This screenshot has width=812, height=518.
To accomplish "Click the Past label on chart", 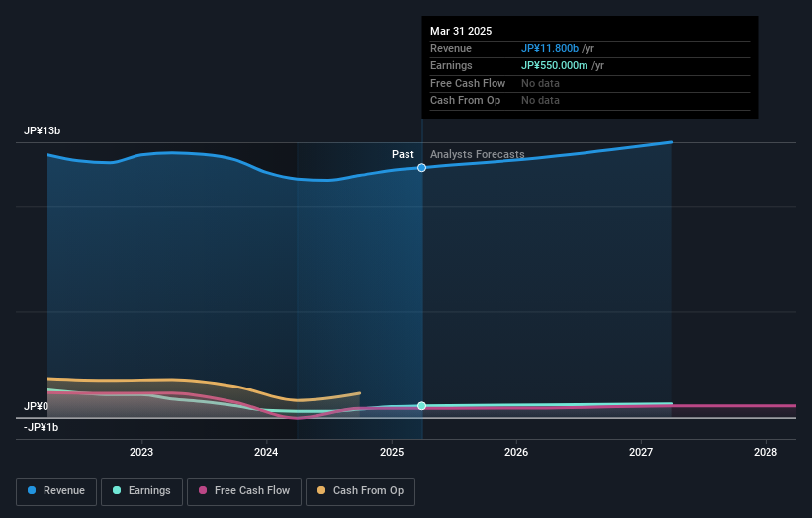I will tap(403, 154).
